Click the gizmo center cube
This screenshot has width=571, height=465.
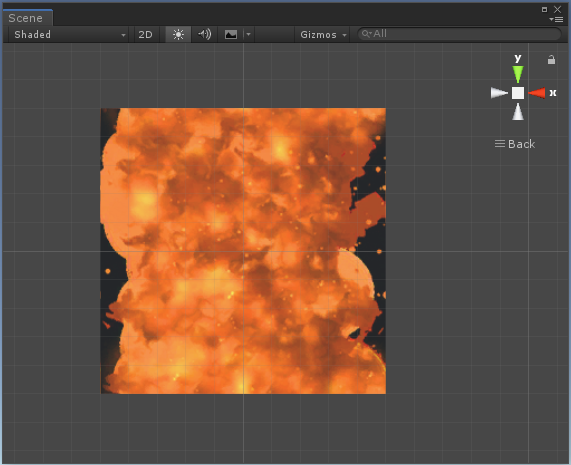(x=518, y=93)
